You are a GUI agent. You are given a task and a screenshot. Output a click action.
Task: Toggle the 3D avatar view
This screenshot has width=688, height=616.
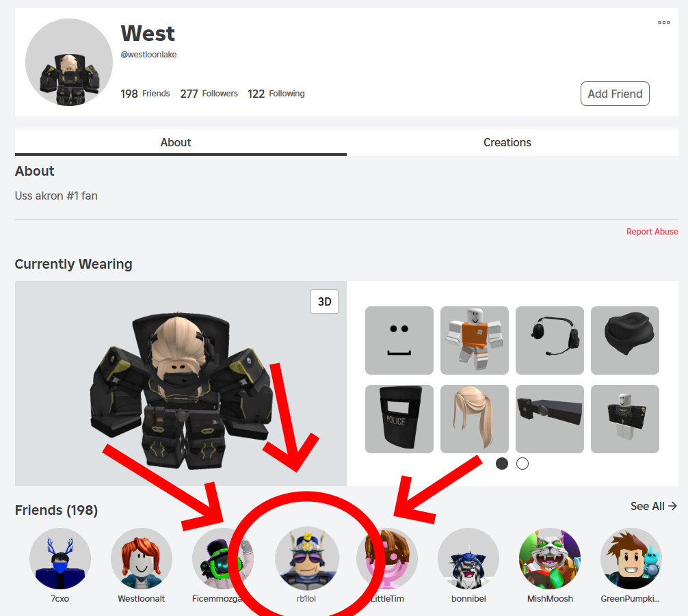click(x=324, y=302)
